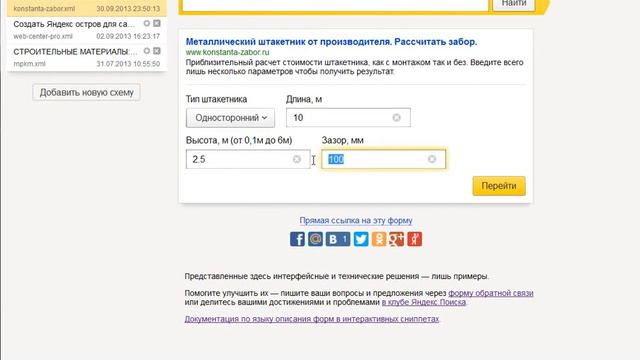Image resolution: width=640 pixels, height=360 pixels.
Task: Open the Тип штакетника dropdown
Action: [x=230, y=118]
